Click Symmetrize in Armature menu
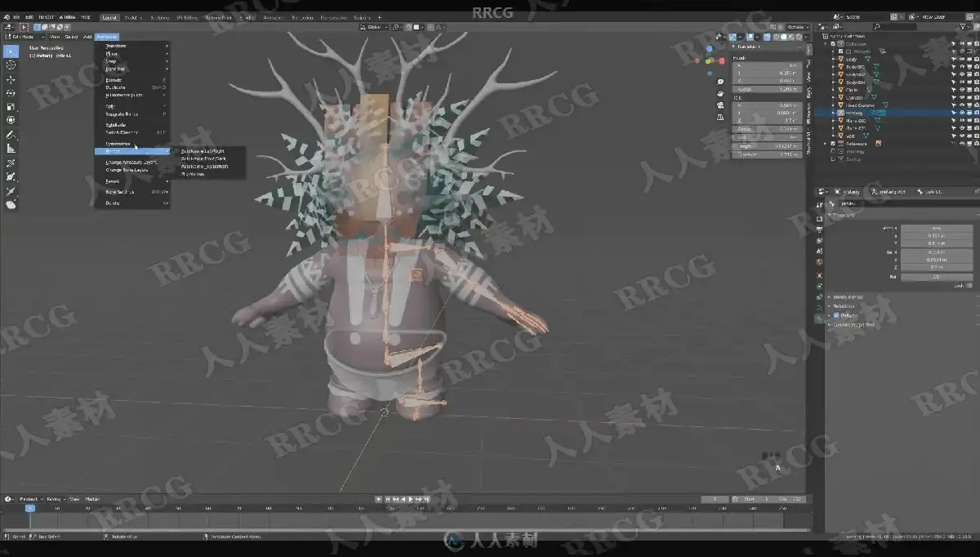 click(118, 144)
